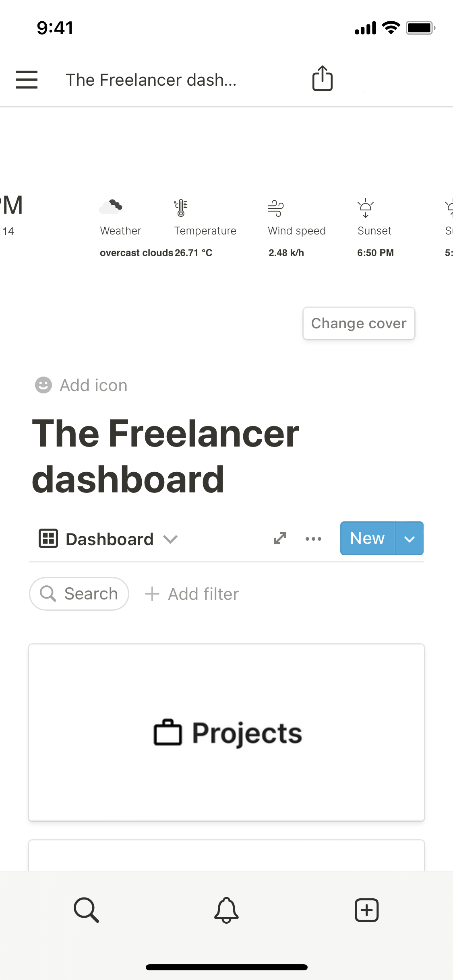Open the New button dropdown arrow

tap(410, 539)
